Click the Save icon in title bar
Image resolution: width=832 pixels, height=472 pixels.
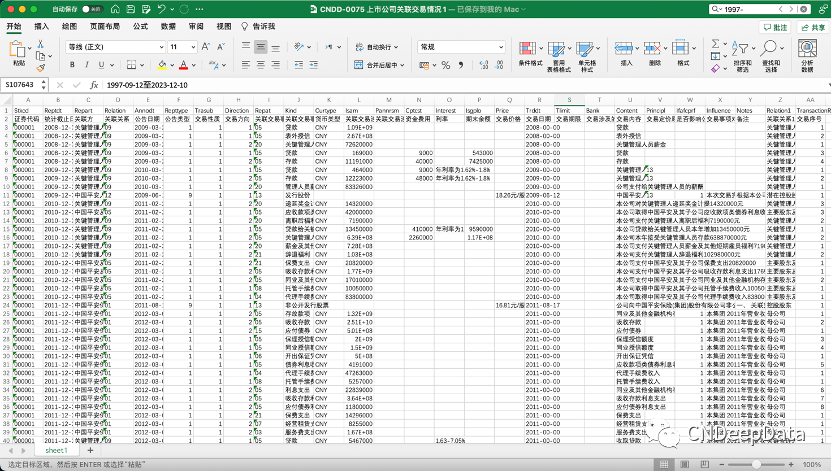(131, 9)
